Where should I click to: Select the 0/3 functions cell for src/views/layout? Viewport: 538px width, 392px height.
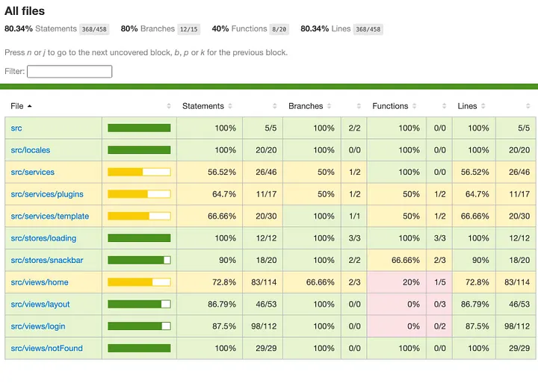pyautogui.click(x=439, y=304)
